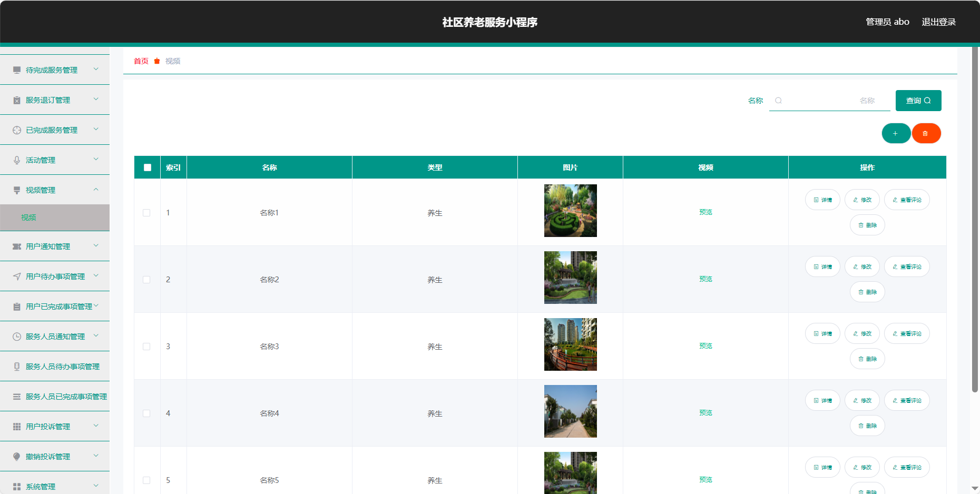Open the 服务人员待办事项管理 menu

pyautogui.click(x=55, y=367)
